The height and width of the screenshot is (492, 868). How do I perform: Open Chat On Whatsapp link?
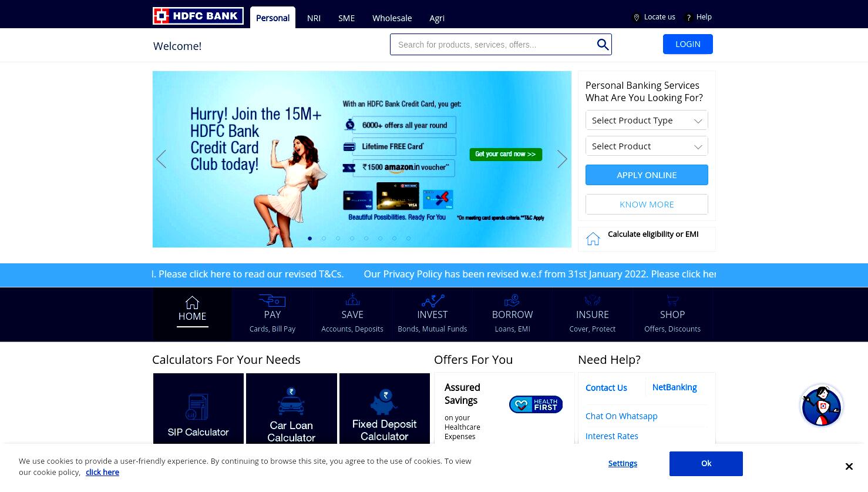(621, 416)
